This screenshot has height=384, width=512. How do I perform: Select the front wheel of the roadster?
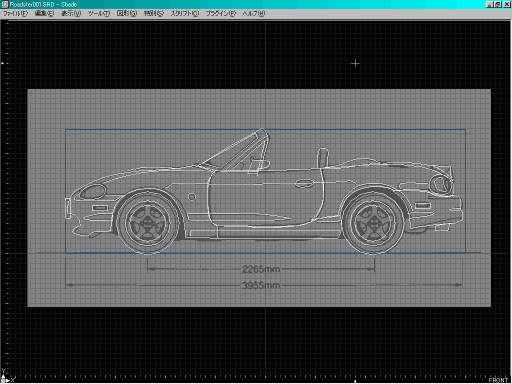point(147,223)
